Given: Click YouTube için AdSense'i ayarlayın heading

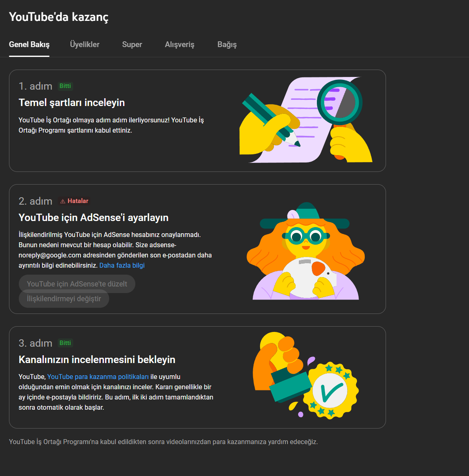Looking at the screenshot, I should pyautogui.click(x=94, y=218).
